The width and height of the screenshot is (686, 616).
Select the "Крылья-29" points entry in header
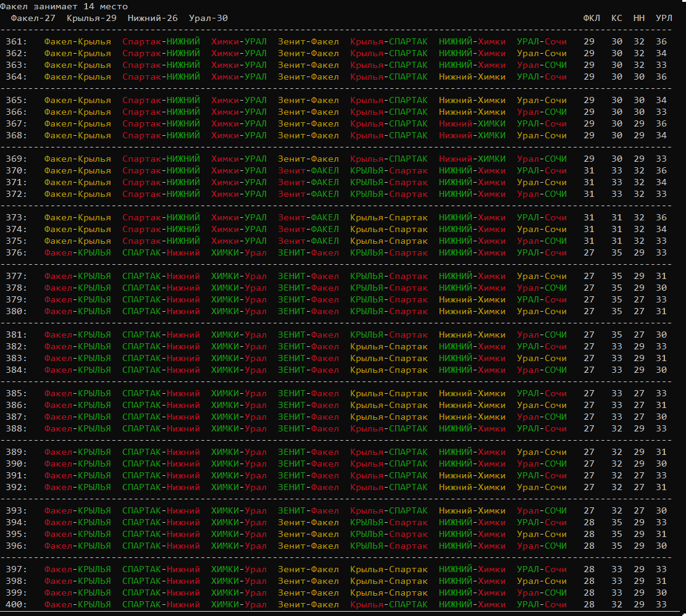(91, 19)
